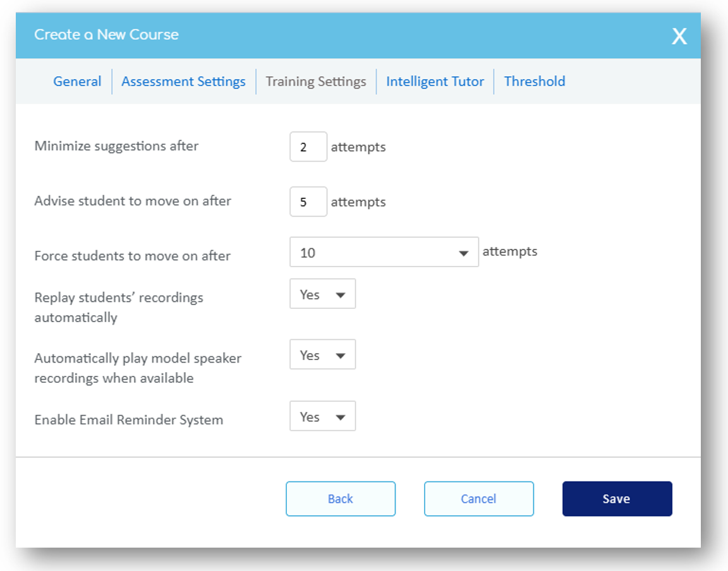Switch to the General tab
This screenshot has width=728, height=571.
pyautogui.click(x=77, y=81)
